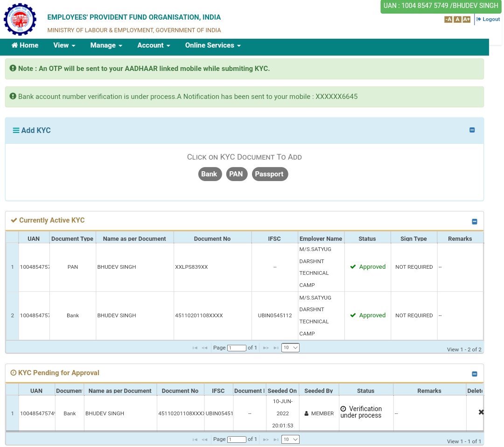Click page number field in Pending KYC pager
The image size is (504, 447).
(x=237, y=440)
